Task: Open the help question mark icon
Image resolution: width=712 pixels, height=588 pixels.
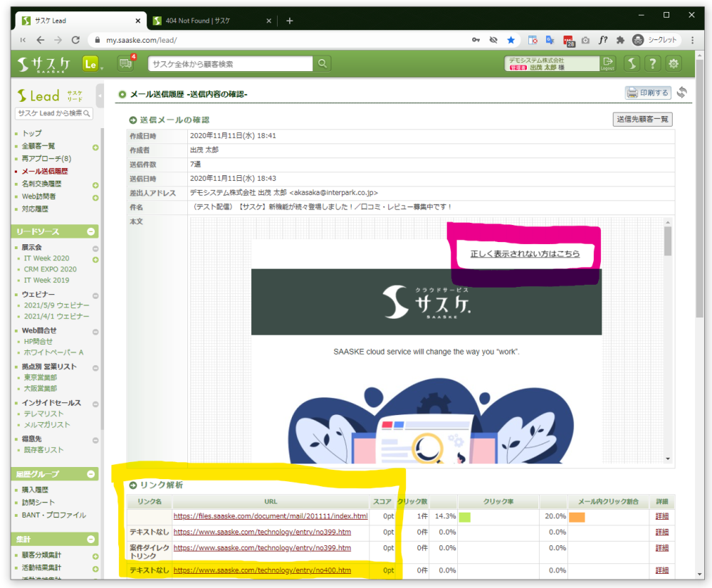Action: point(652,64)
